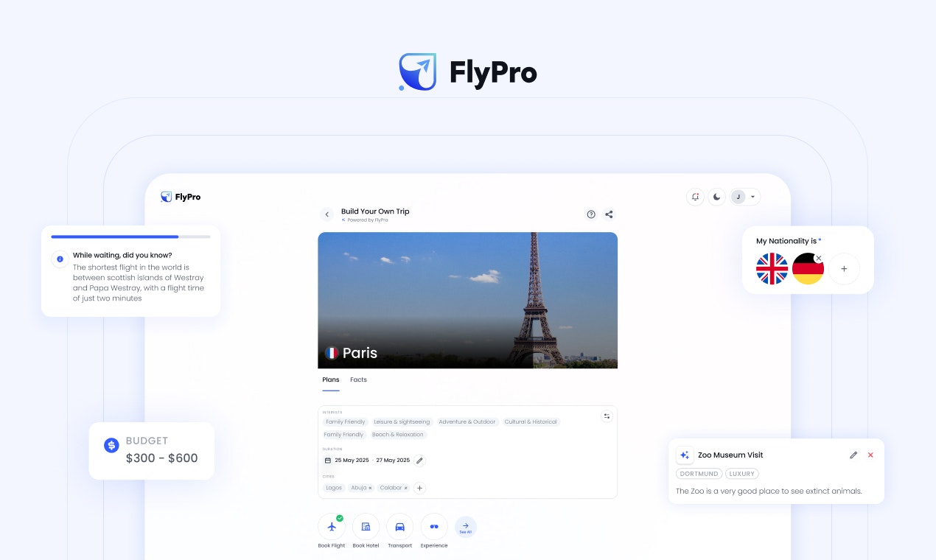The image size is (936, 560).
Task: Click the Paris Eiffel Tower banner image
Action: (467, 300)
